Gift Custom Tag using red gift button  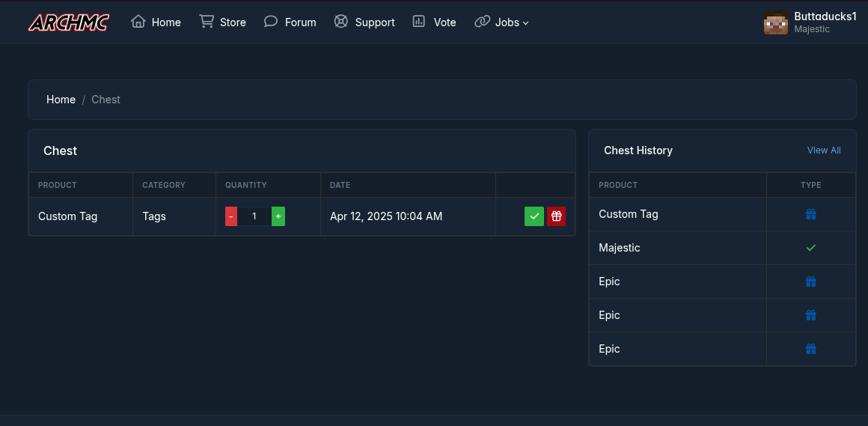556,216
